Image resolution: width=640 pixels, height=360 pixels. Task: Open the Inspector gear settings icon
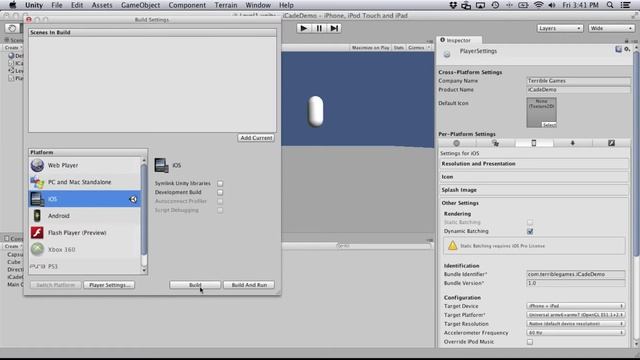click(x=627, y=49)
